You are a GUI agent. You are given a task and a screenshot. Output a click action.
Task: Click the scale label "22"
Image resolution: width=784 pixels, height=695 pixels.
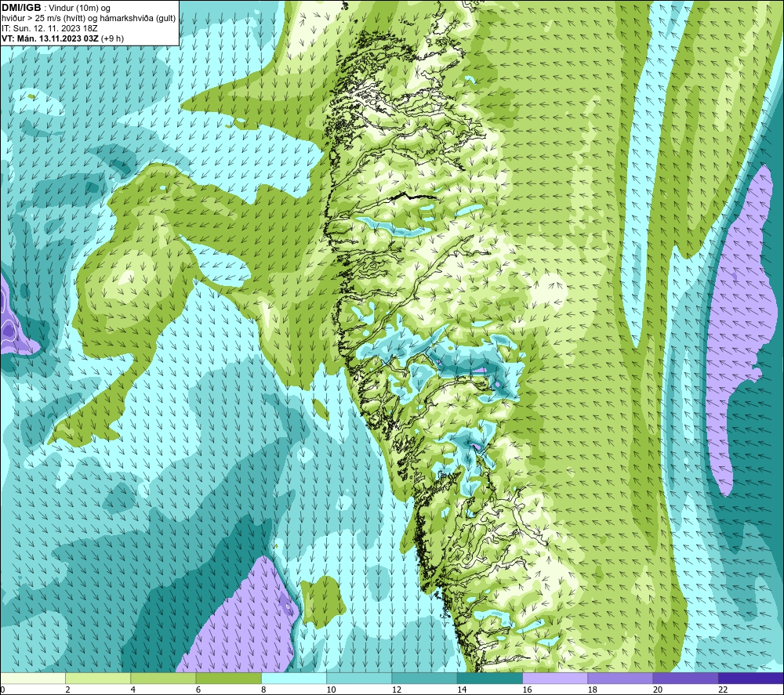(x=723, y=690)
